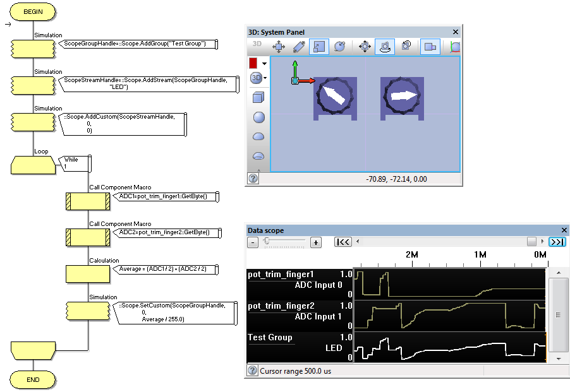
Task: Select the rotate sphere object tool
Action: [339, 47]
